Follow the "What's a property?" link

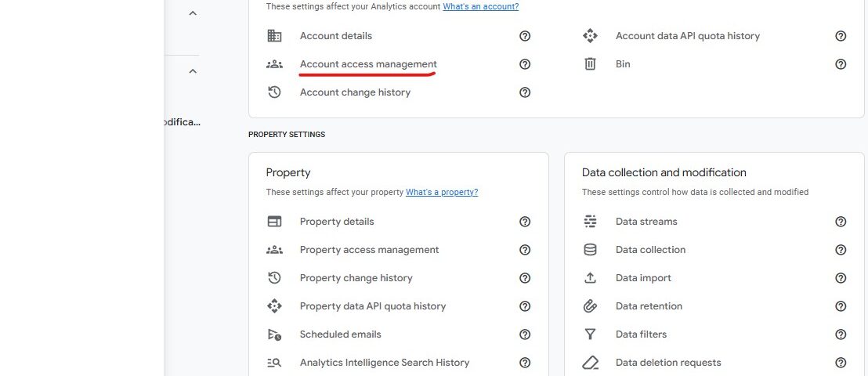point(442,192)
